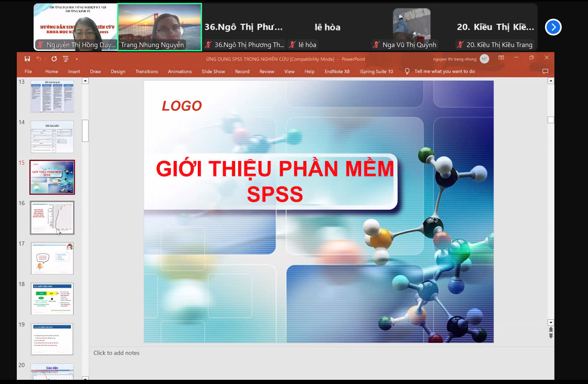
Task: Open the comments pane icon
Action: click(545, 71)
